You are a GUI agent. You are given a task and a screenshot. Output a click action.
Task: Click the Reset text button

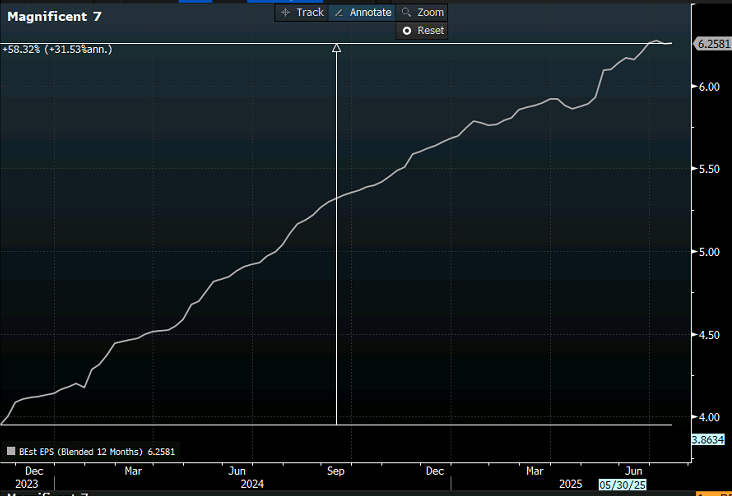pos(430,31)
